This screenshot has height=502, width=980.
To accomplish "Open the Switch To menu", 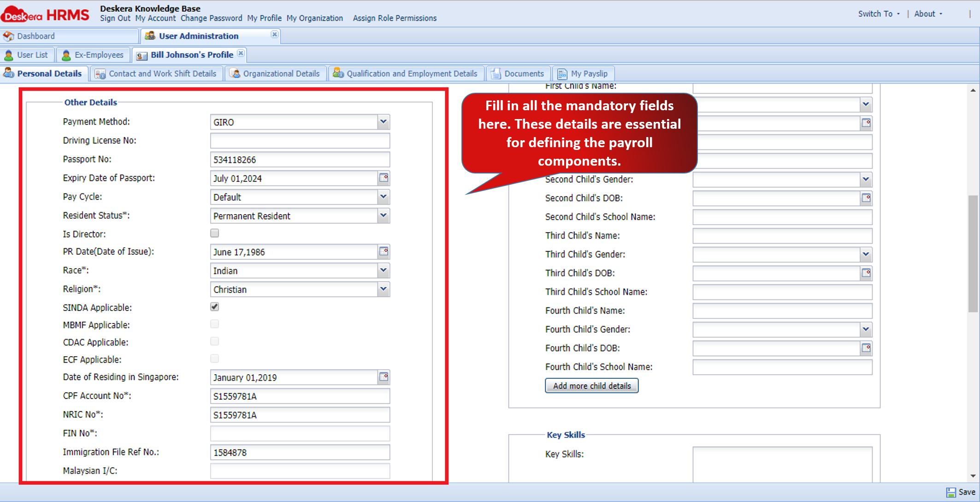I will click(879, 14).
